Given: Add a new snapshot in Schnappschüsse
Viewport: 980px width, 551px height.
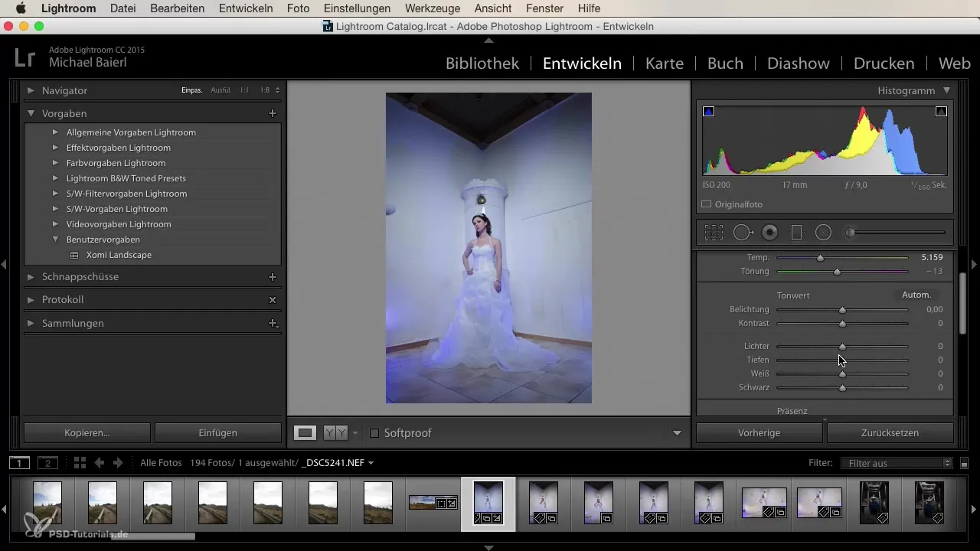Looking at the screenshot, I should [x=272, y=277].
